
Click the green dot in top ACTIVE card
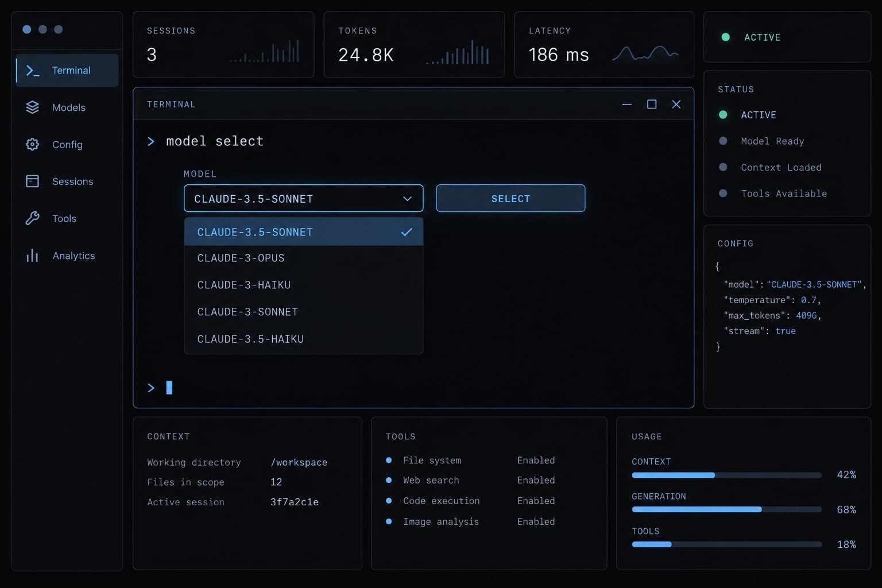[x=726, y=37]
